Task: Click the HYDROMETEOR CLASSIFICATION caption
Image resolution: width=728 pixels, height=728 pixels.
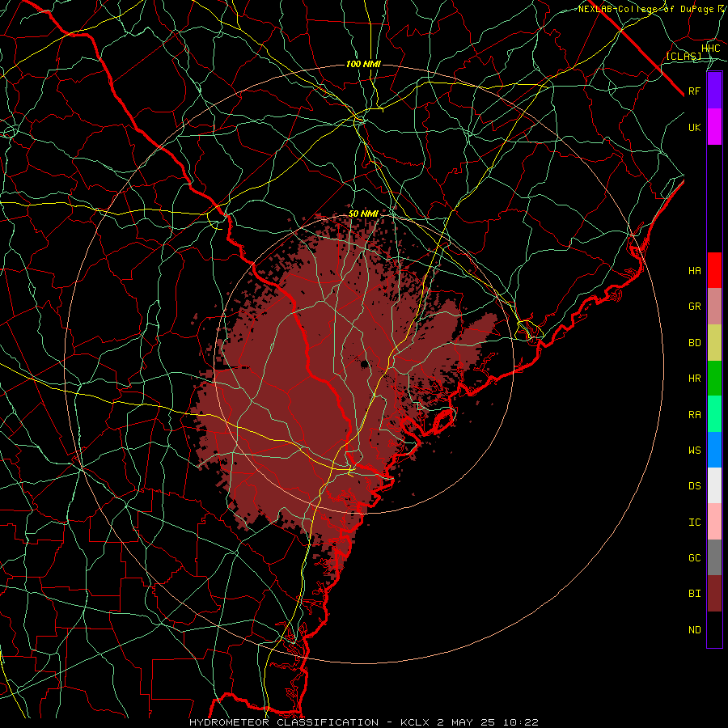Action: pos(284,722)
